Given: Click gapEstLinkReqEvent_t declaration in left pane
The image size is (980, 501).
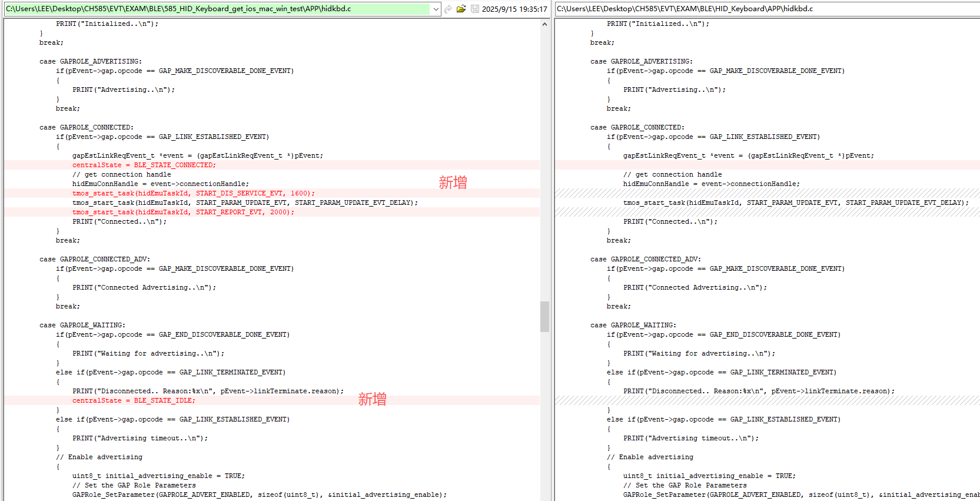Looking at the screenshot, I should click(x=198, y=155).
